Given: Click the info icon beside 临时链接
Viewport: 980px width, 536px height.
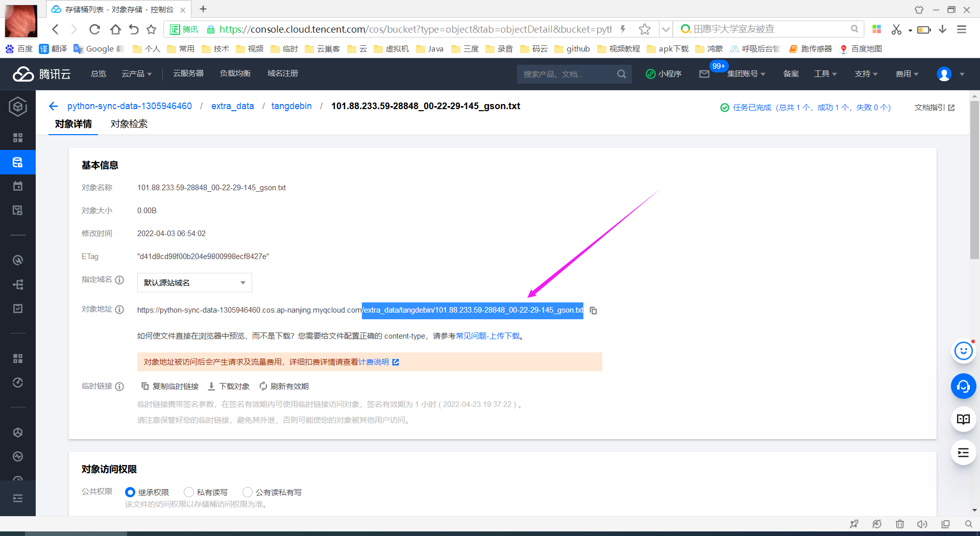Looking at the screenshot, I should 119,387.
